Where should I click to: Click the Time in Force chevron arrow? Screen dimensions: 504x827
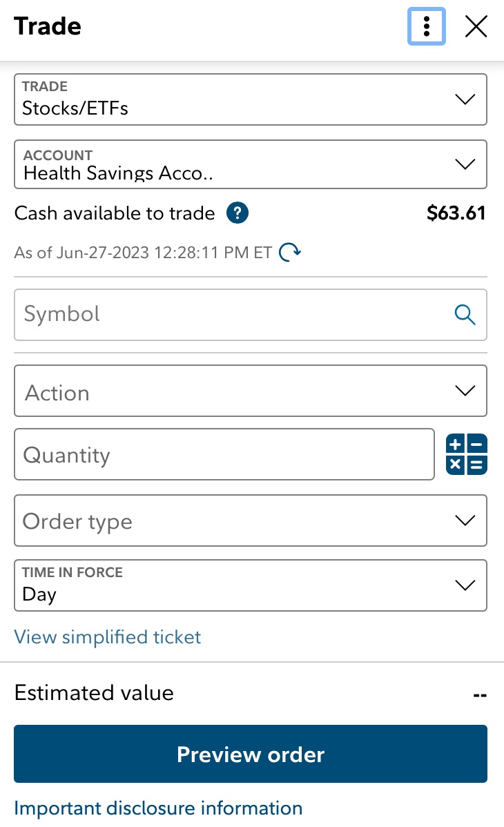(466, 585)
